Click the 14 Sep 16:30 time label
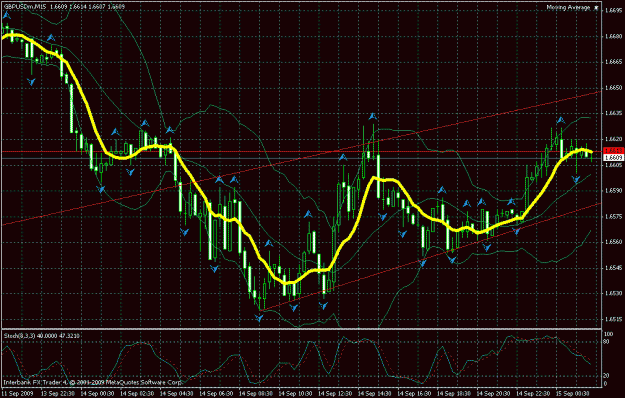This screenshot has width=625, height=398. [x=415, y=393]
